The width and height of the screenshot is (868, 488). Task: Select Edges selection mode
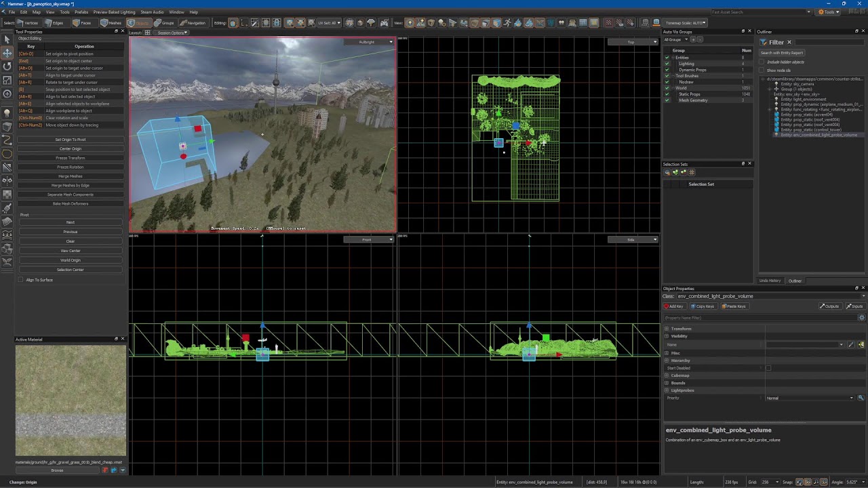pyautogui.click(x=58, y=23)
